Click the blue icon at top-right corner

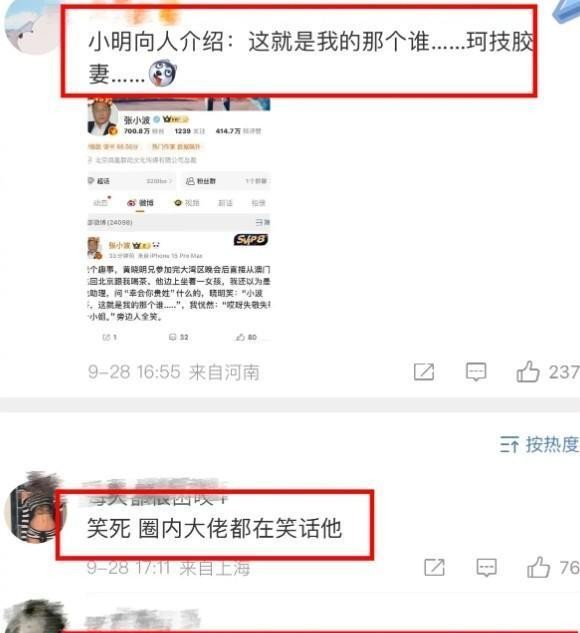click(566, 10)
